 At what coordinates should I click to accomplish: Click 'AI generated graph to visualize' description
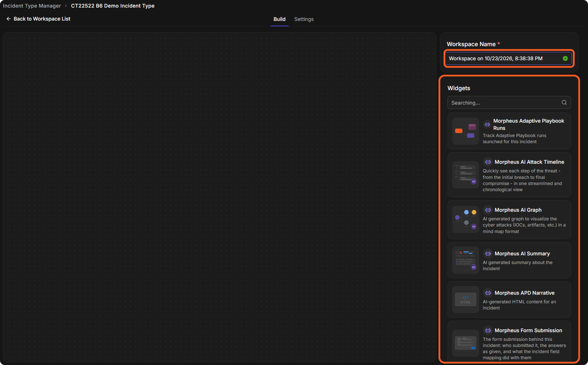(524, 225)
